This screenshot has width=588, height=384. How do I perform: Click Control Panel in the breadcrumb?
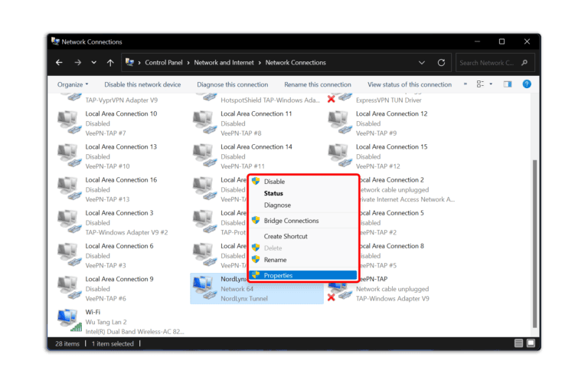coord(164,63)
